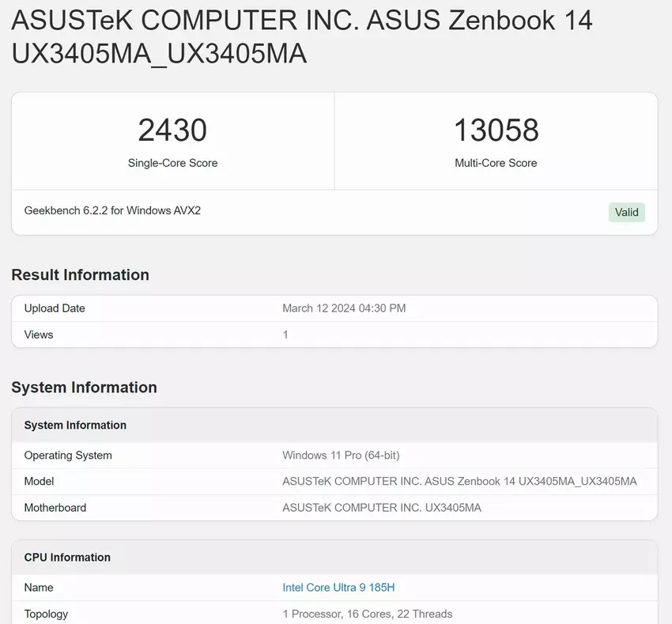This screenshot has height=624, width=672.
Task: Select the Single-Core Score label
Action: click(172, 163)
